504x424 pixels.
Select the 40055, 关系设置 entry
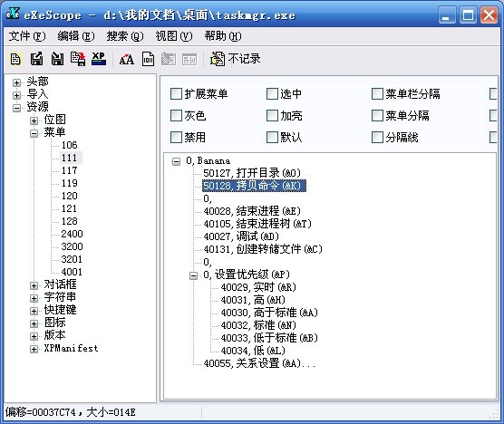pyautogui.click(x=259, y=363)
